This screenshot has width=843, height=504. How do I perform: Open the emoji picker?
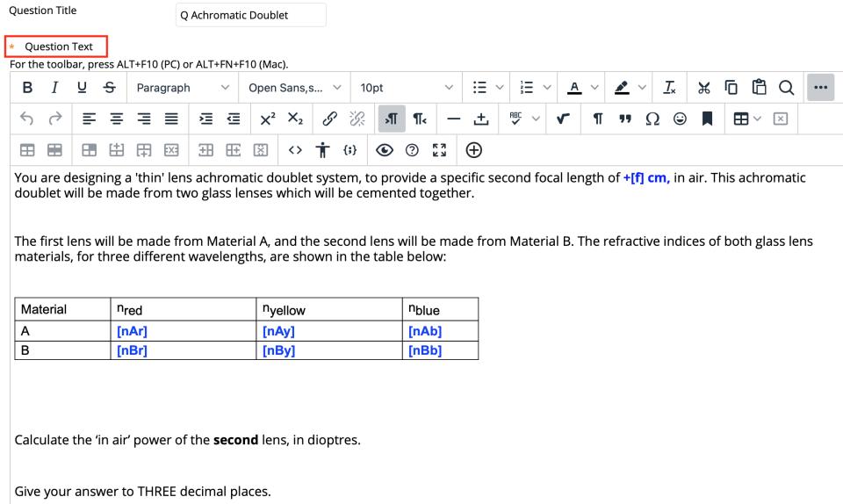point(680,119)
